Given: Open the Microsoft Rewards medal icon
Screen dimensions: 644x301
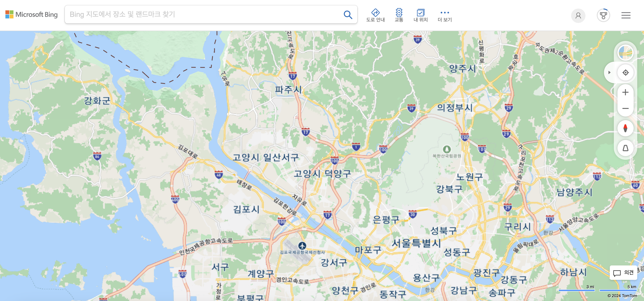Looking at the screenshot, I should [603, 15].
